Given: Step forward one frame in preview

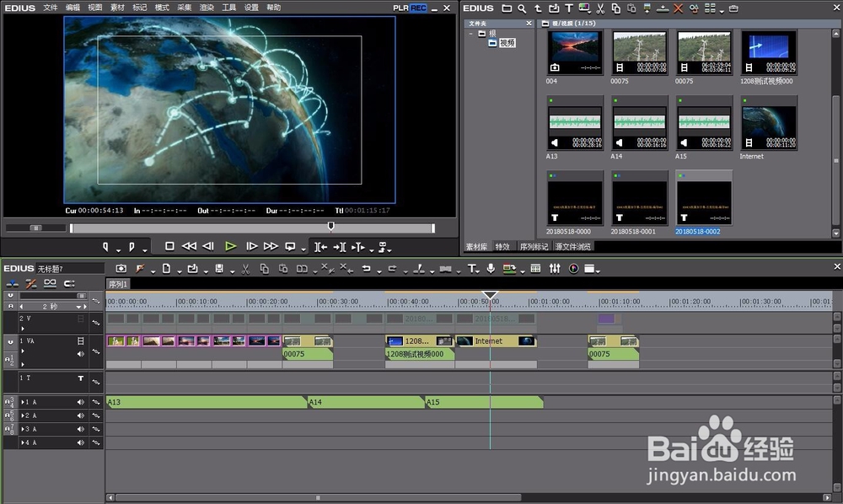Looking at the screenshot, I should pyautogui.click(x=251, y=246).
